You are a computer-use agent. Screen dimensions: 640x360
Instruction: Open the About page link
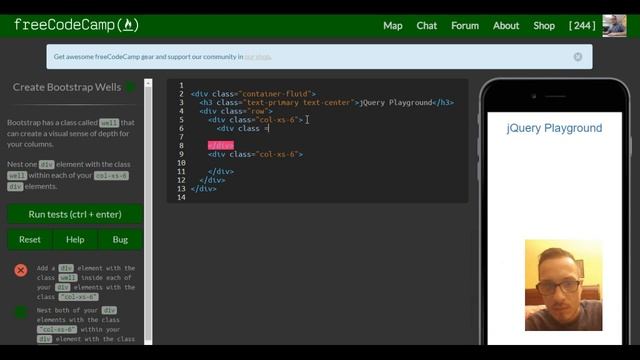coord(506,26)
